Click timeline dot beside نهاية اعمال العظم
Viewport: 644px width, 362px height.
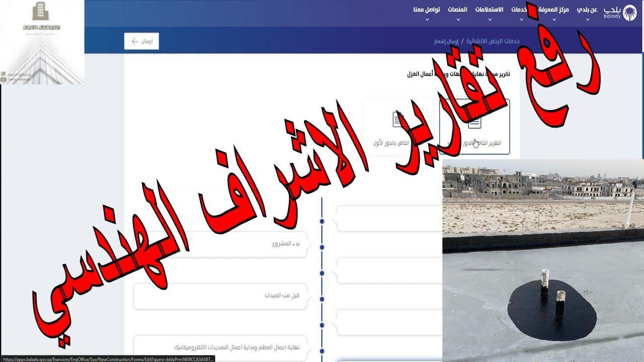click(x=322, y=351)
